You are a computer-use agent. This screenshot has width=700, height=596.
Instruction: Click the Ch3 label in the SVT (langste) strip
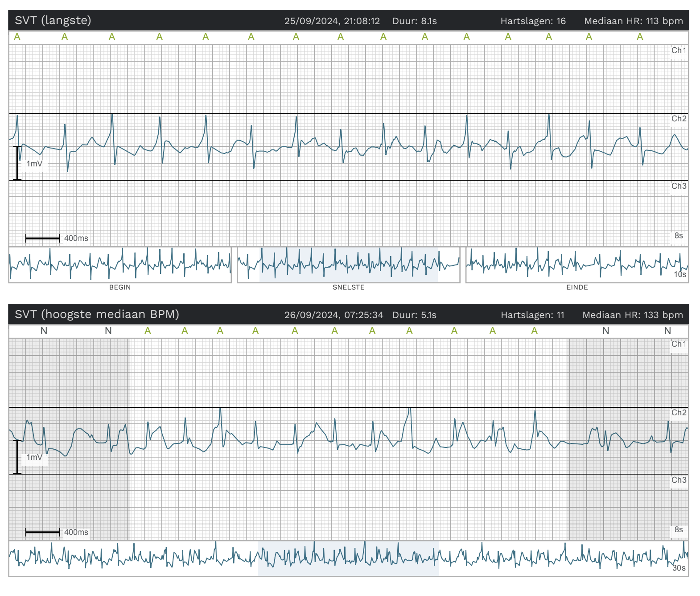[x=679, y=186]
